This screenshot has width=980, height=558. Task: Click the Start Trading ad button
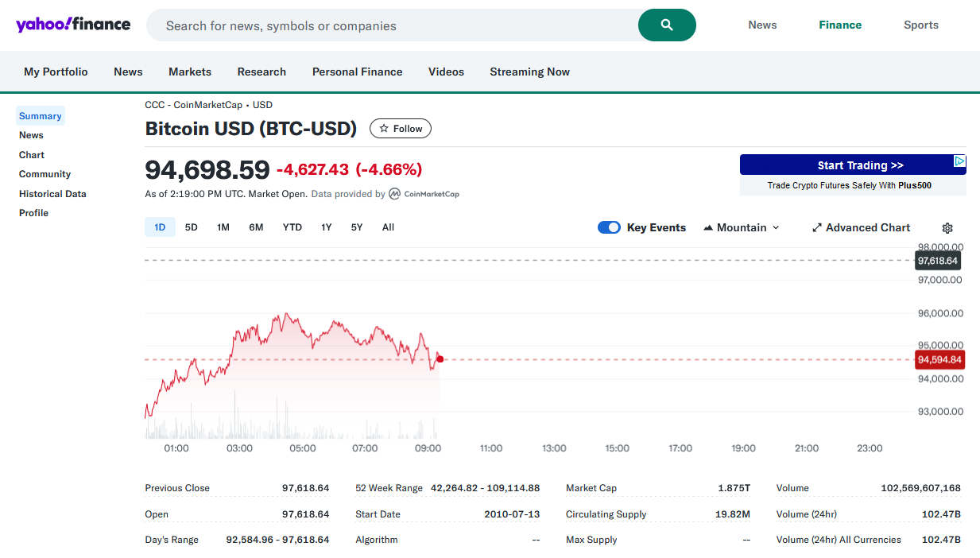point(853,165)
